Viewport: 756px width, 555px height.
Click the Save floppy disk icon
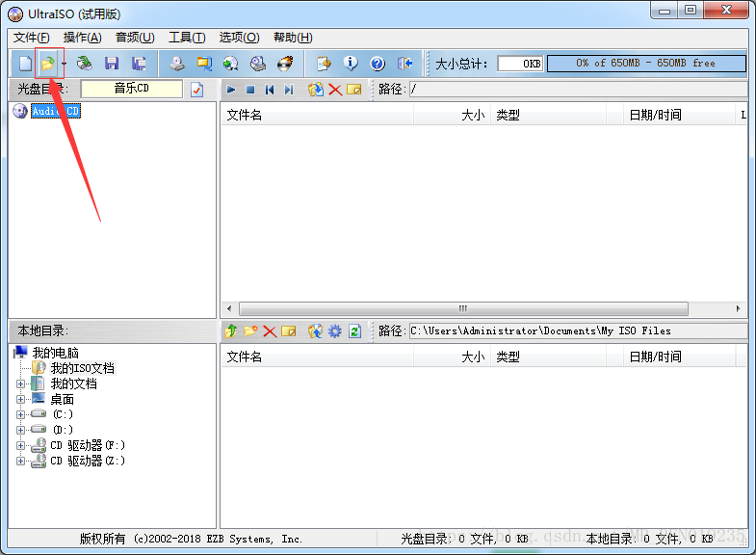(x=112, y=64)
